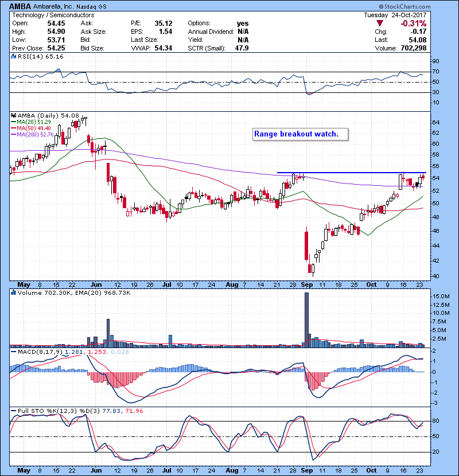Image resolution: width=459 pixels, height=476 pixels.
Task: Select the AMBA ticker symbol in the header
Action: [x=20, y=6]
